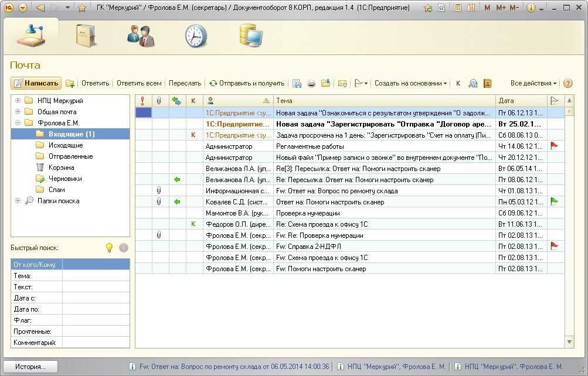Click the Написать button
Screen dimensions: 588x376
(x=36, y=84)
